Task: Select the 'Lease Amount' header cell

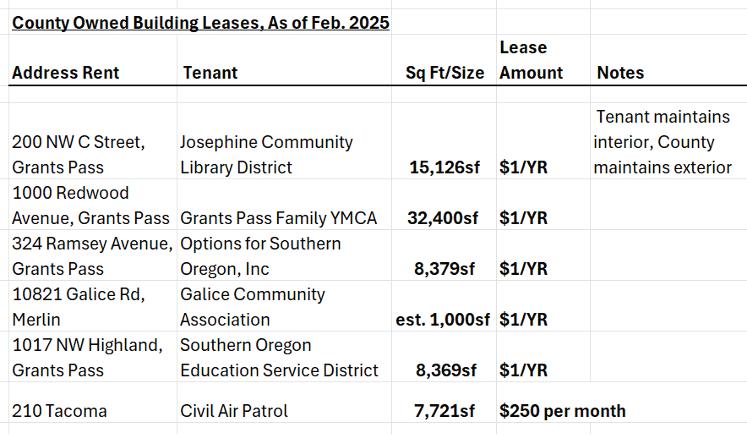Action: (531, 60)
